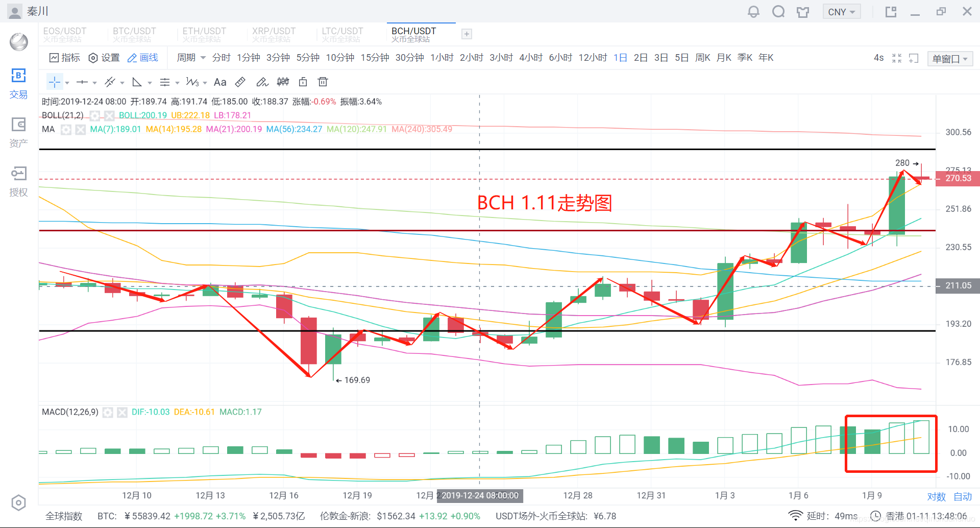Open the 设置 chart settings
Screen dimensions: 980x528
(x=104, y=58)
